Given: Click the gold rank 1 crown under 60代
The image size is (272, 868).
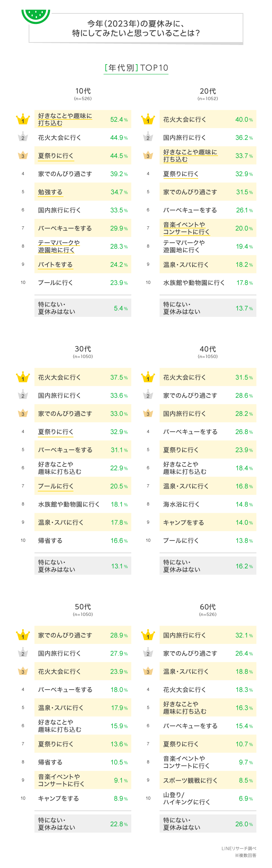Looking at the screenshot, I should pyautogui.click(x=148, y=635).
